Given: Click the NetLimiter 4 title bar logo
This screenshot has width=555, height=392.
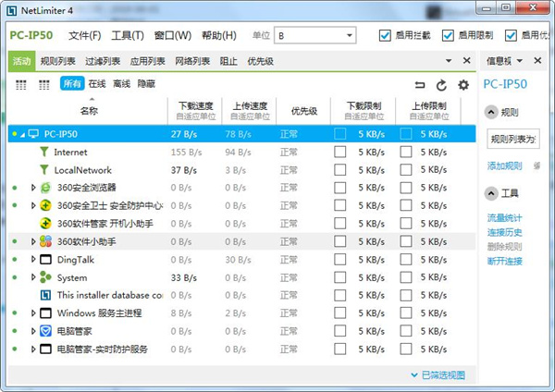Looking at the screenshot, I should (x=12, y=10).
